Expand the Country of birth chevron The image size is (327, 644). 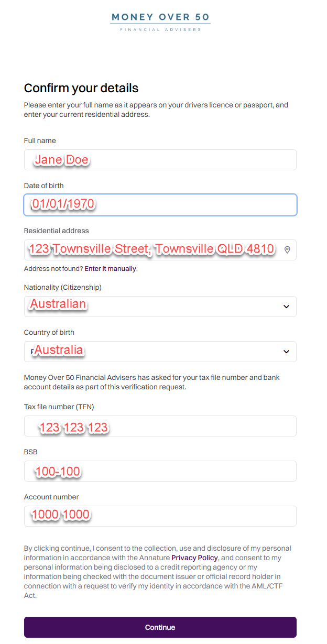(x=286, y=352)
